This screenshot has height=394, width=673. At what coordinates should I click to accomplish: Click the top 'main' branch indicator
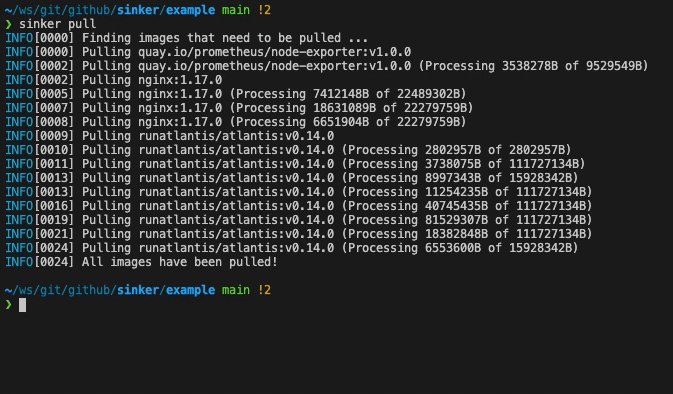236,10
